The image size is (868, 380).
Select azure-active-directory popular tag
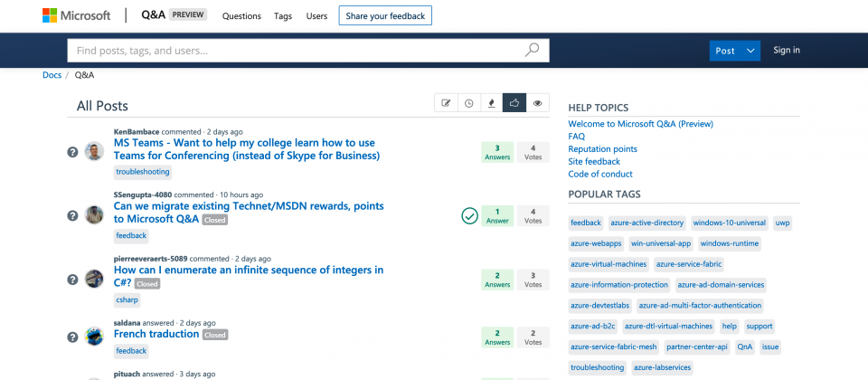point(647,223)
